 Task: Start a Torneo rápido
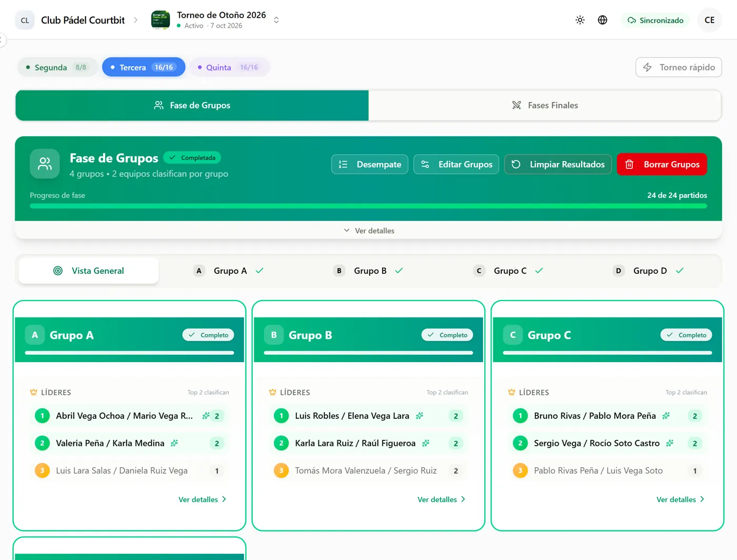pyautogui.click(x=679, y=67)
